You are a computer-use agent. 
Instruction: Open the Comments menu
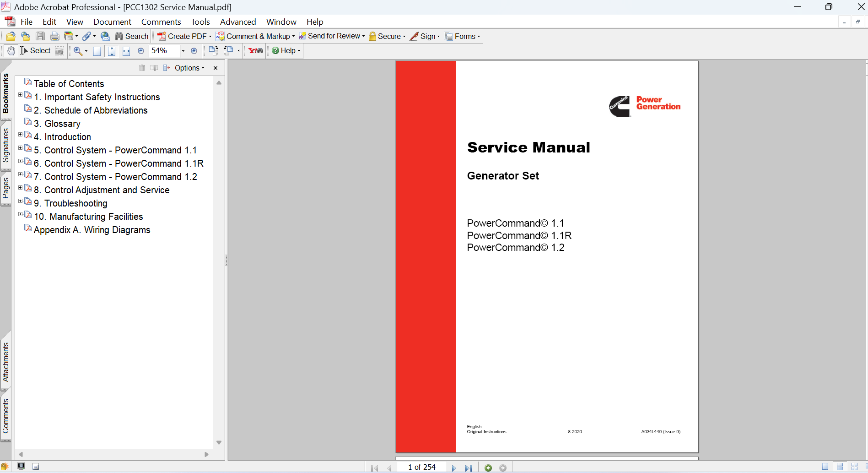click(161, 22)
